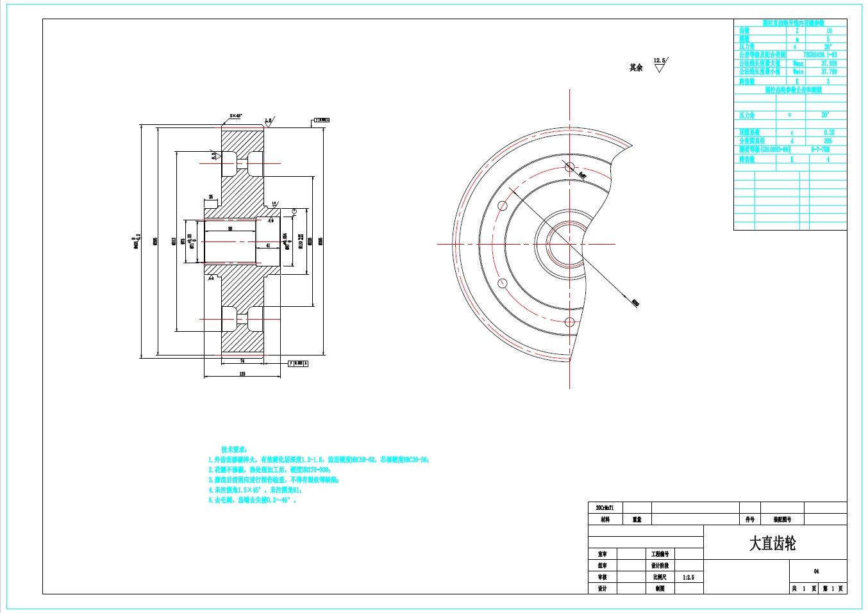This screenshot has height=613, width=868.
Task: Click the Wmax value 37.928
Action: pyautogui.click(x=829, y=63)
